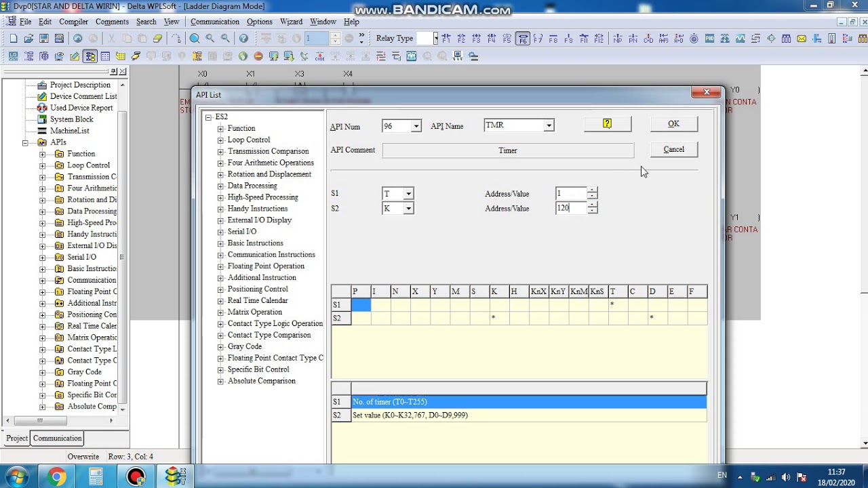Open the S1 device type dropdown

pyautogui.click(x=408, y=194)
